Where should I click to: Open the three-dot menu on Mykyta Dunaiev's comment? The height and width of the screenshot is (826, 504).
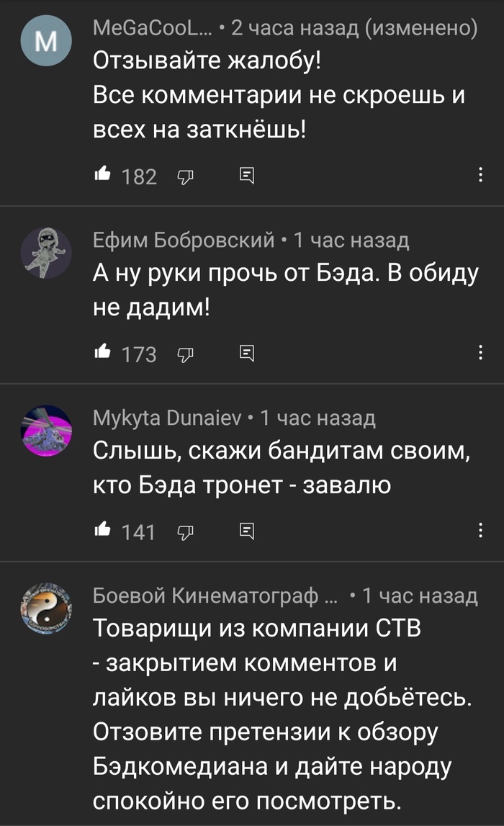[480, 530]
